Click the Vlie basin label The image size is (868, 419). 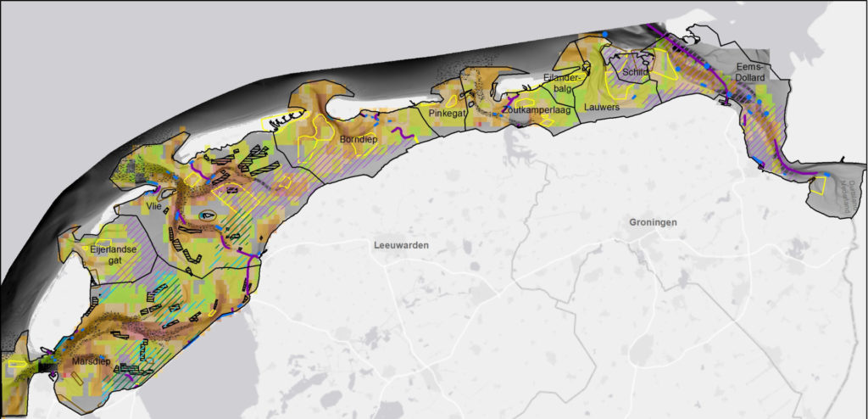tap(153, 204)
